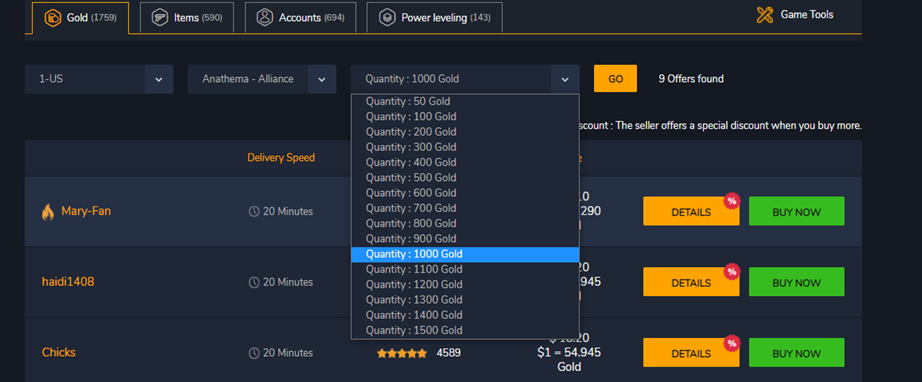Select Quantity : 400 Gold option
The width and height of the screenshot is (922, 382).
point(465,162)
